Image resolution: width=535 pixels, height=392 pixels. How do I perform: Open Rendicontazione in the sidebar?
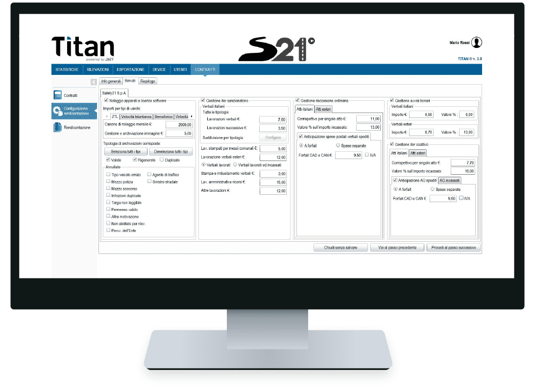[x=72, y=127]
